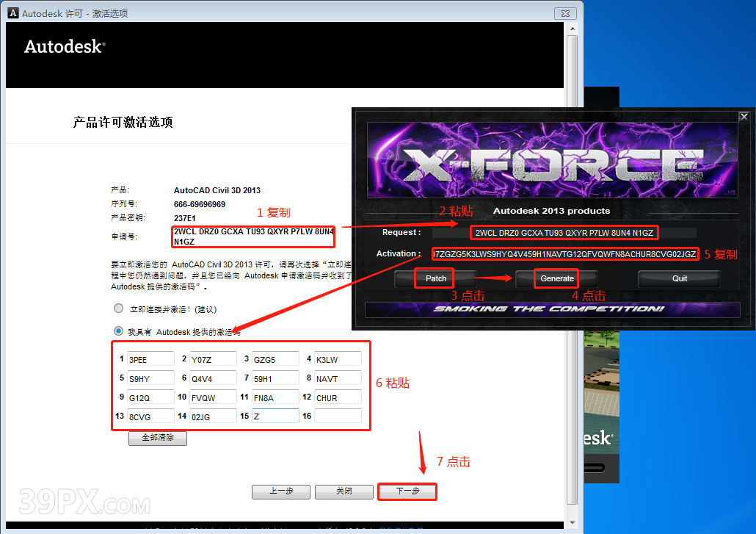The width and height of the screenshot is (756, 534).
Task: Select the 立即连接并激活 radio option
Action: 119,309
